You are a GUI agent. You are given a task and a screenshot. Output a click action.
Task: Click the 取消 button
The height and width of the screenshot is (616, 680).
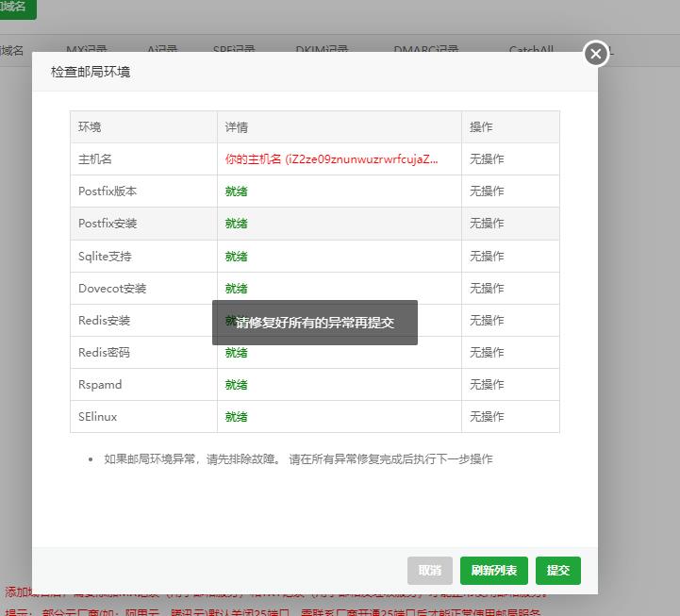pos(429,570)
